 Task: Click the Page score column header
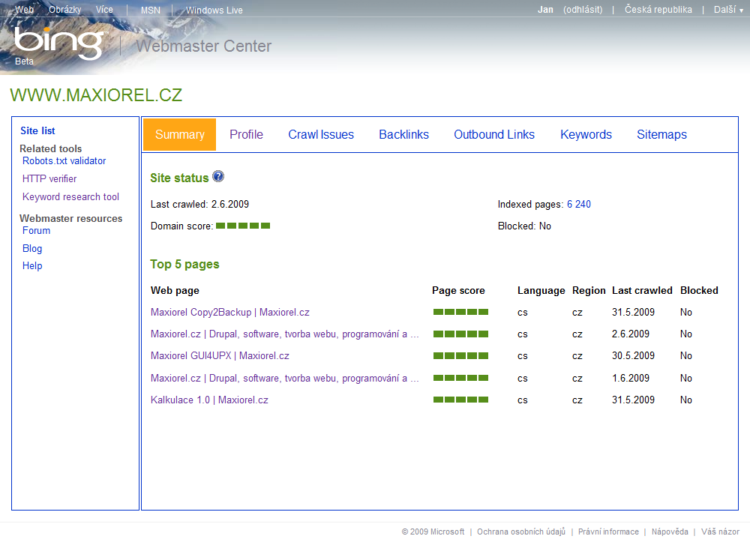click(x=458, y=290)
